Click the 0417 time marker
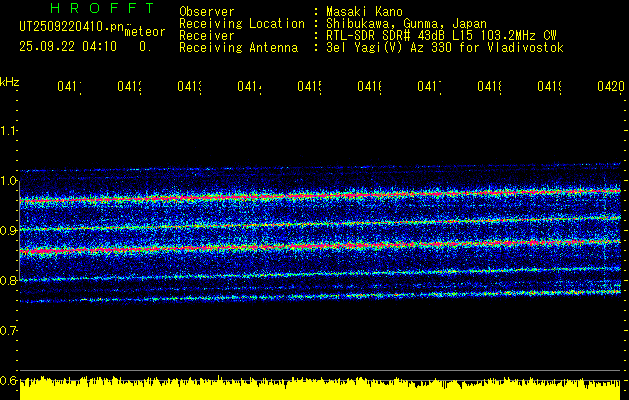 pos(429,86)
